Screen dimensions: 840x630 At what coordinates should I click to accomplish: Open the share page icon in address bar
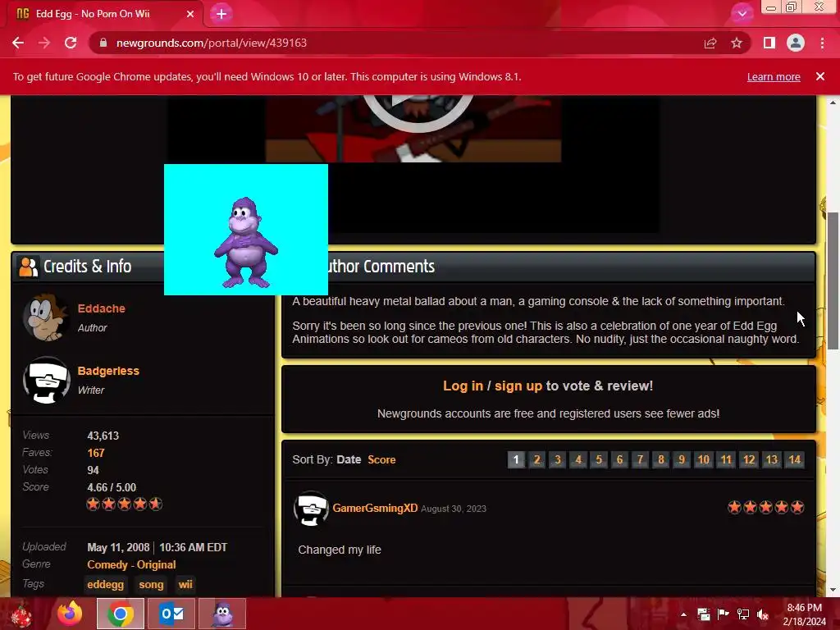[x=710, y=43]
